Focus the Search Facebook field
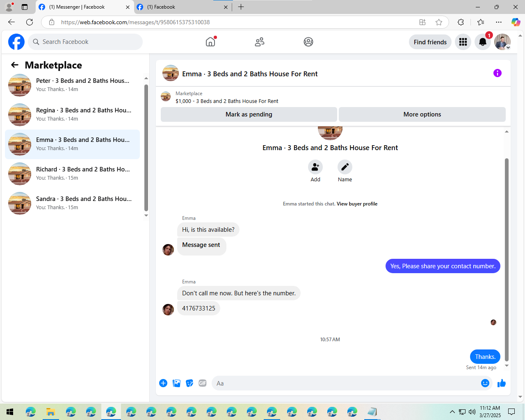This screenshot has height=420, width=525. (85, 42)
